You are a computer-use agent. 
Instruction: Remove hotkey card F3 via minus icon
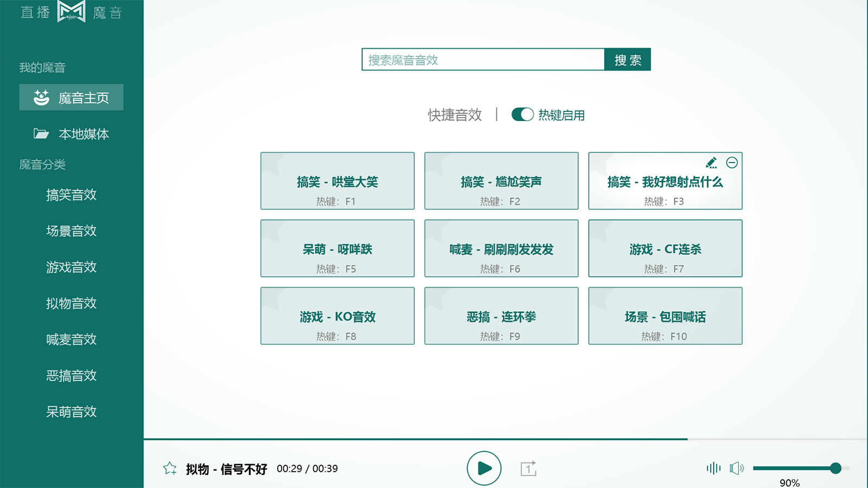[733, 162]
